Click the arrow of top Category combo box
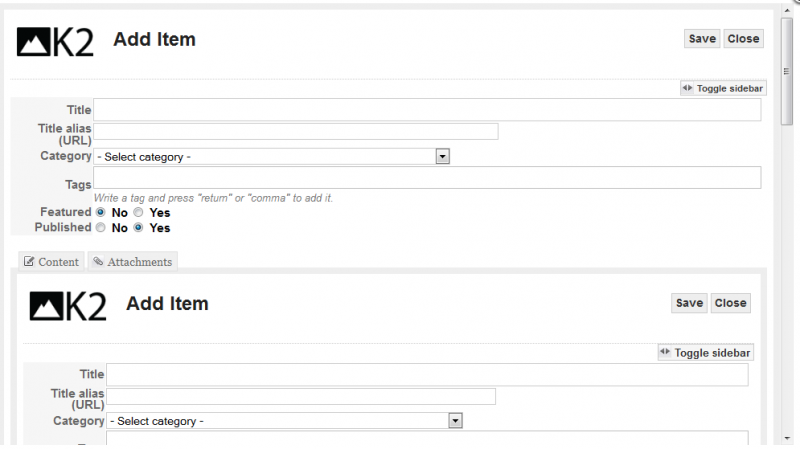800x449 pixels. pos(442,157)
